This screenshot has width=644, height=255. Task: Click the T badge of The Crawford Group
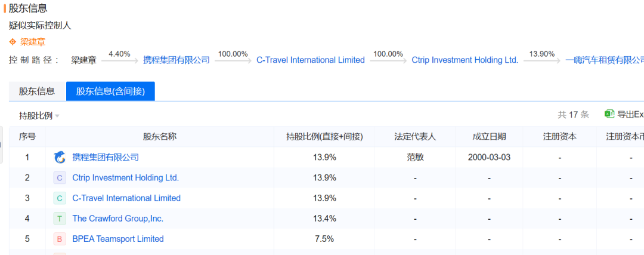click(60, 219)
